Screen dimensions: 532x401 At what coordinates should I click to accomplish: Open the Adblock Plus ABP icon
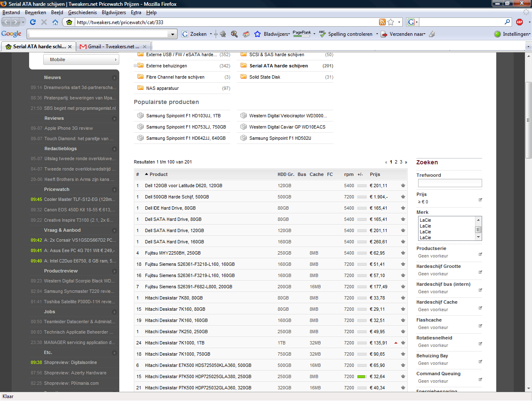pos(520,22)
